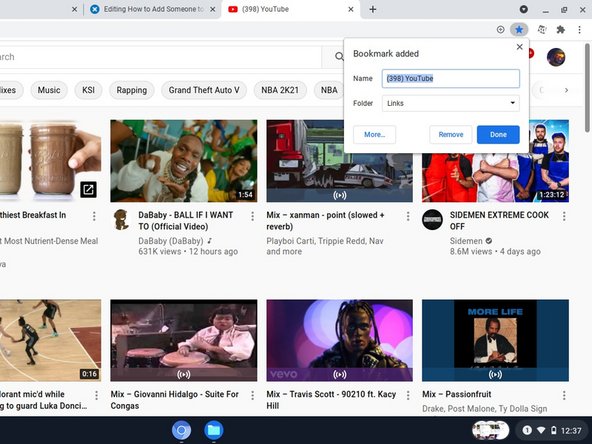Click Sidemen channel name

466,241
